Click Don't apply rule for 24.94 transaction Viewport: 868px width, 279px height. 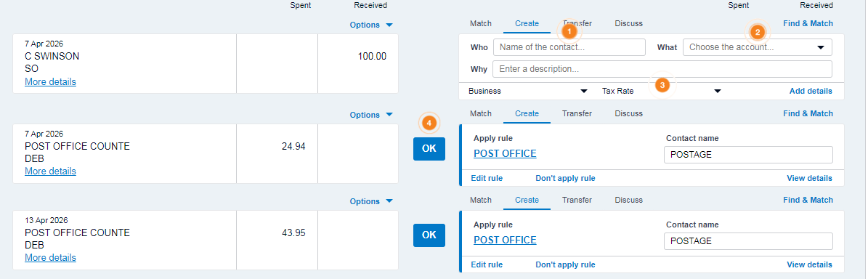(x=565, y=178)
